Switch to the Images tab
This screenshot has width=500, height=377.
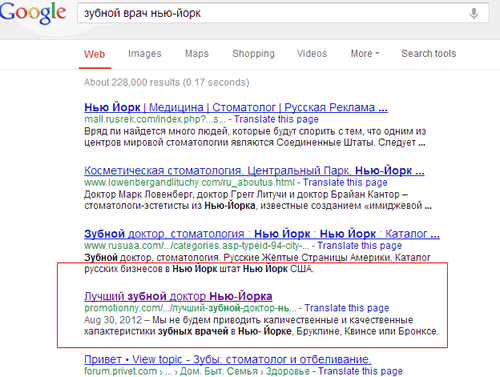[x=145, y=54]
